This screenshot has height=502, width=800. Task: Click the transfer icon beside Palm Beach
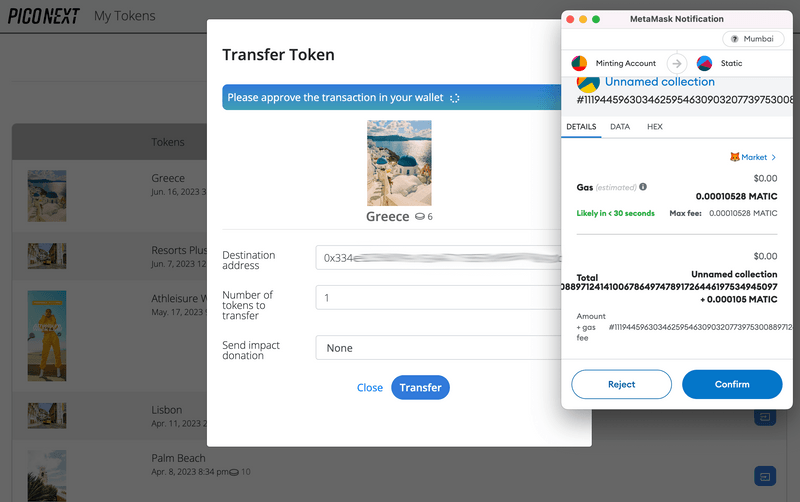(x=765, y=476)
